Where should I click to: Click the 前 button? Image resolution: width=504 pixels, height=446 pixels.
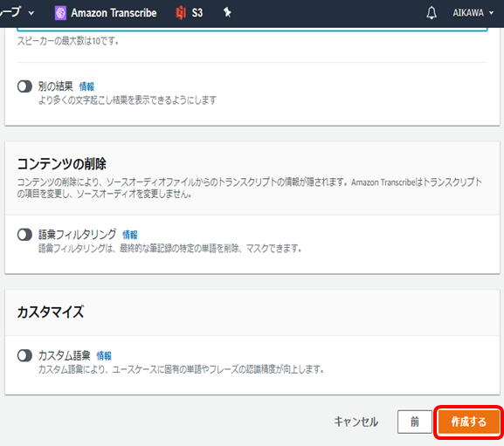click(x=415, y=422)
